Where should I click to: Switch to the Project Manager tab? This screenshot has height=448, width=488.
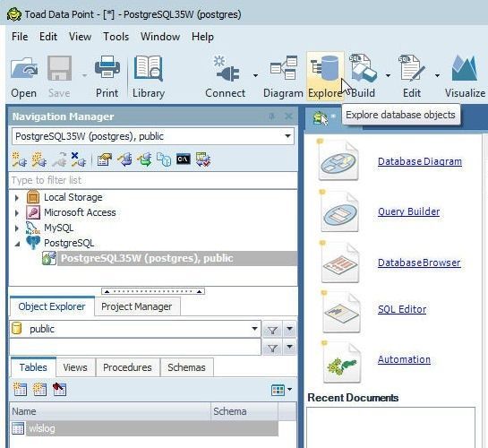pyautogui.click(x=137, y=306)
